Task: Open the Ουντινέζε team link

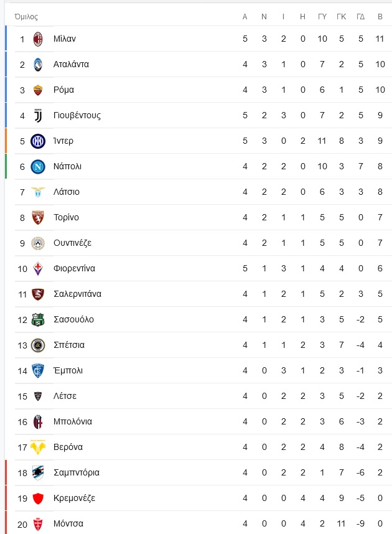Action: (72, 243)
